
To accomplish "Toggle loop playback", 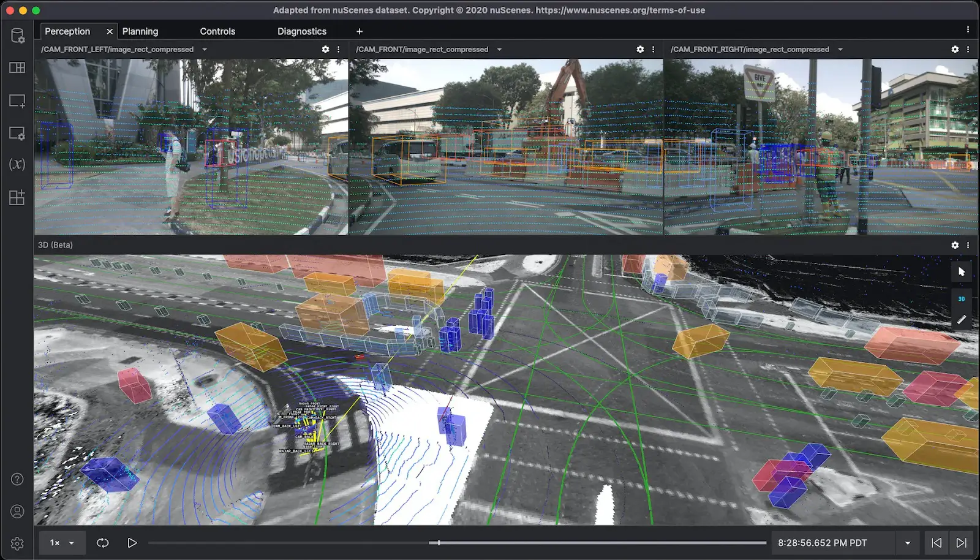I will pyautogui.click(x=102, y=543).
